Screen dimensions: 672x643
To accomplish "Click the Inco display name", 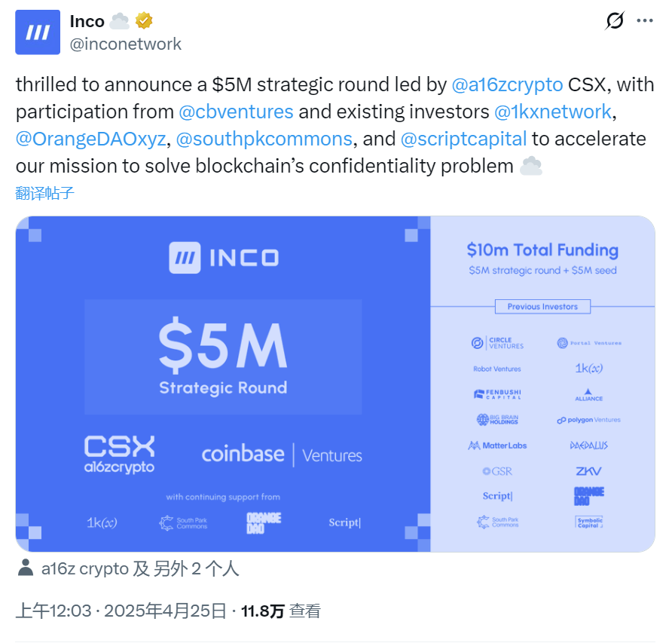I will (x=87, y=21).
